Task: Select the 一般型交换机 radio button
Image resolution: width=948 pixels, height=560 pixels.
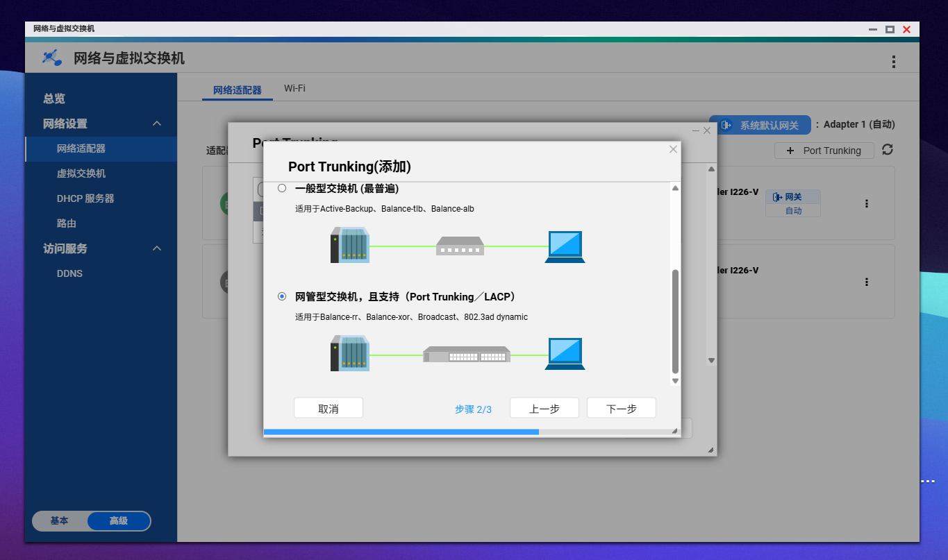Action: 282,188
